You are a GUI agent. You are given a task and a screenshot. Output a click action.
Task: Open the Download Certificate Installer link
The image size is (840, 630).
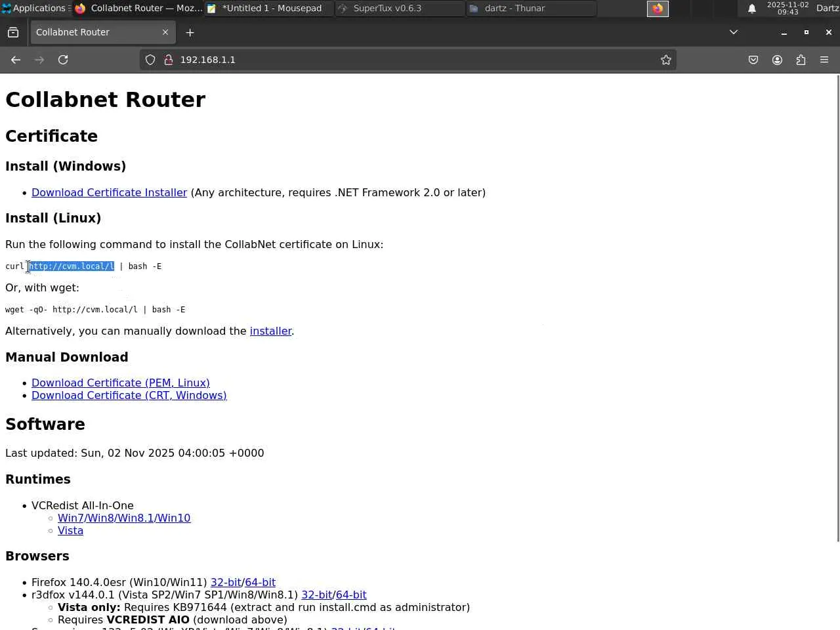(x=109, y=192)
